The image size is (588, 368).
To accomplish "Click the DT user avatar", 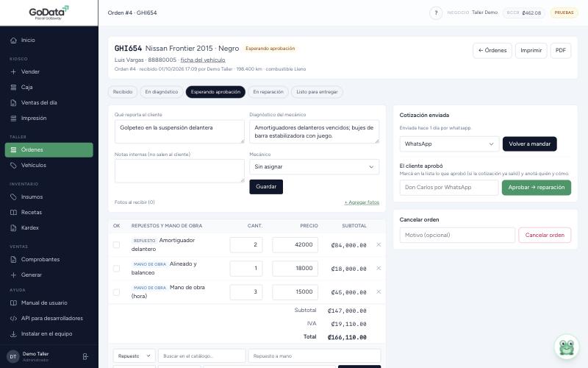I will point(13,357).
